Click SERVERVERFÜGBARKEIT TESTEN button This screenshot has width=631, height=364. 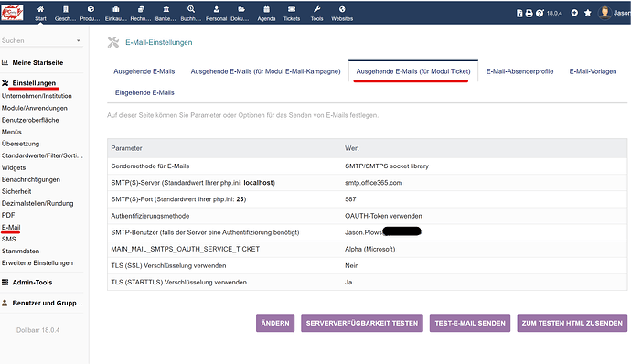click(x=362, y=323)
